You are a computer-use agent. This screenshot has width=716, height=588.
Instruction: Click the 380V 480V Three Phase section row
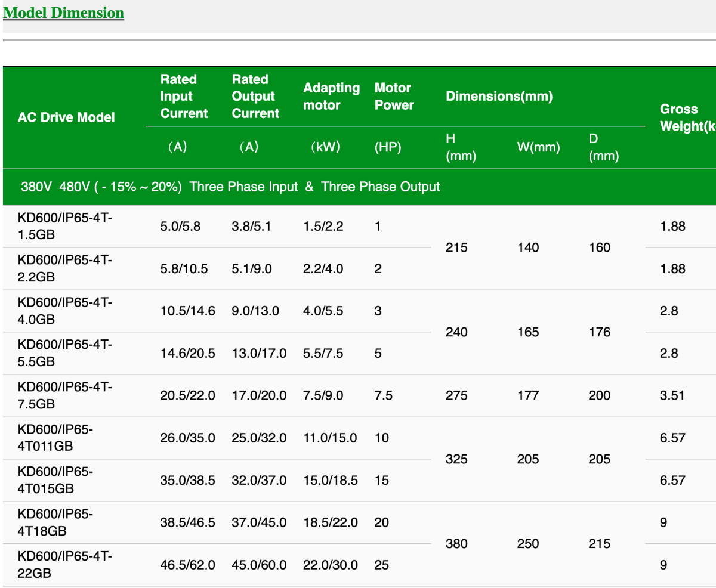pos(359,187)
